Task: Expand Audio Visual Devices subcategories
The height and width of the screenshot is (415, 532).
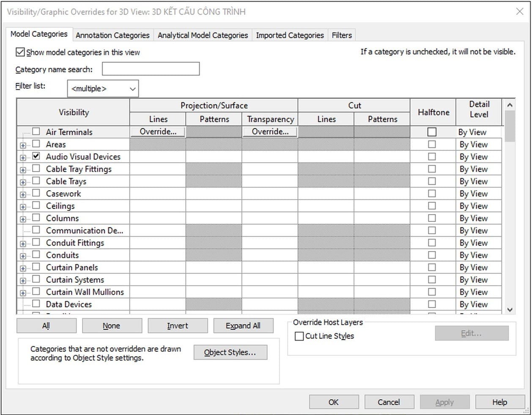Action: (23, 158)
